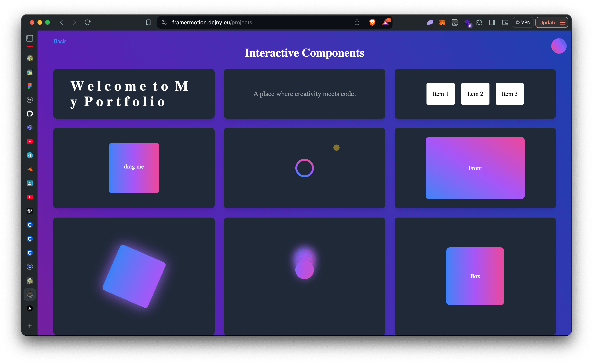Click the share icon in address bar
This screenshot has height=364, width=593.
tap(357, 22)
